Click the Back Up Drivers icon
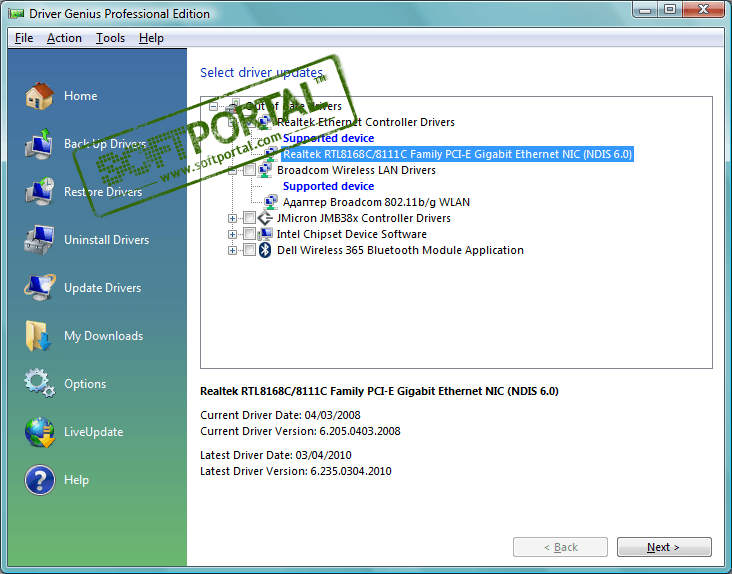This screenshot has width=732, height=574. (x=40, y=144)
